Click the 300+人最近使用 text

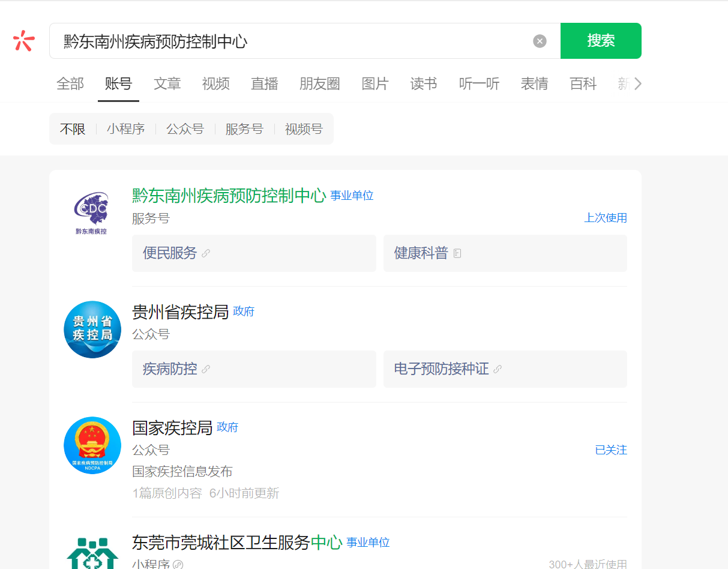(588, 564)
